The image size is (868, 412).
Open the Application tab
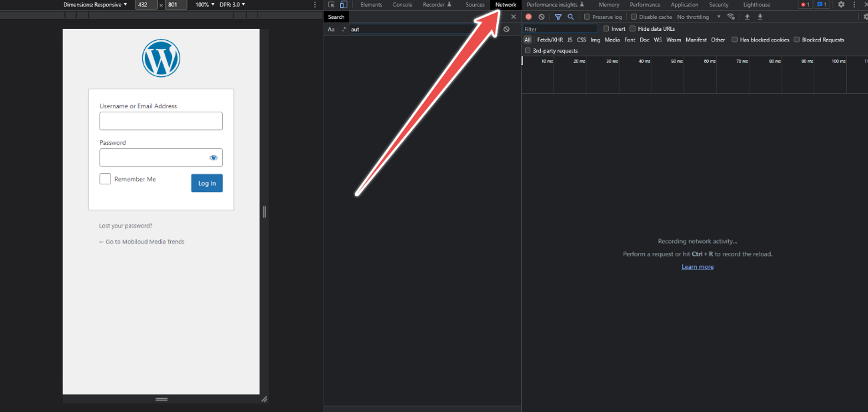pyautogui.click(x=684, y=5)
